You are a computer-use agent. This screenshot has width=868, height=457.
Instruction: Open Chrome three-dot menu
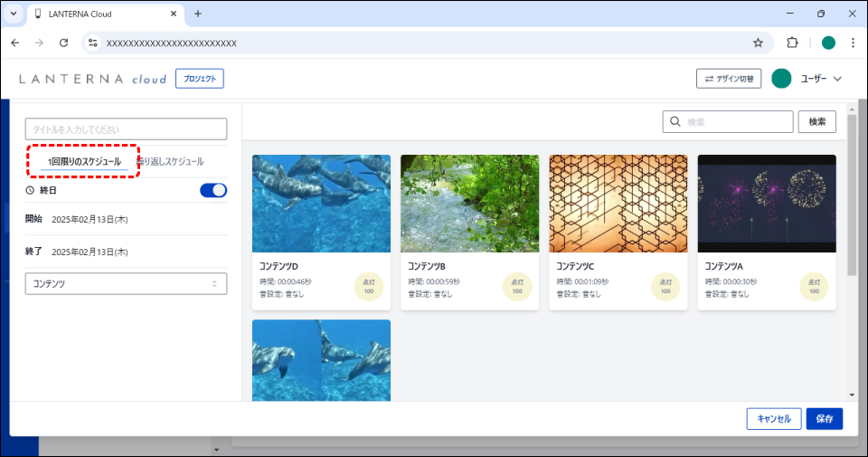click(853, 43)
